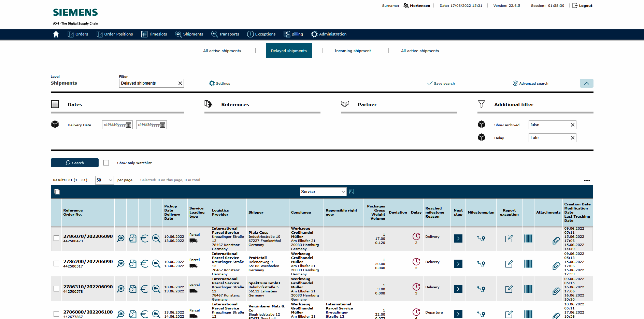The width and height of the screenshot is (644, 319).
Task: Open the Settings gear next to the filter
Action: point(212,83)
